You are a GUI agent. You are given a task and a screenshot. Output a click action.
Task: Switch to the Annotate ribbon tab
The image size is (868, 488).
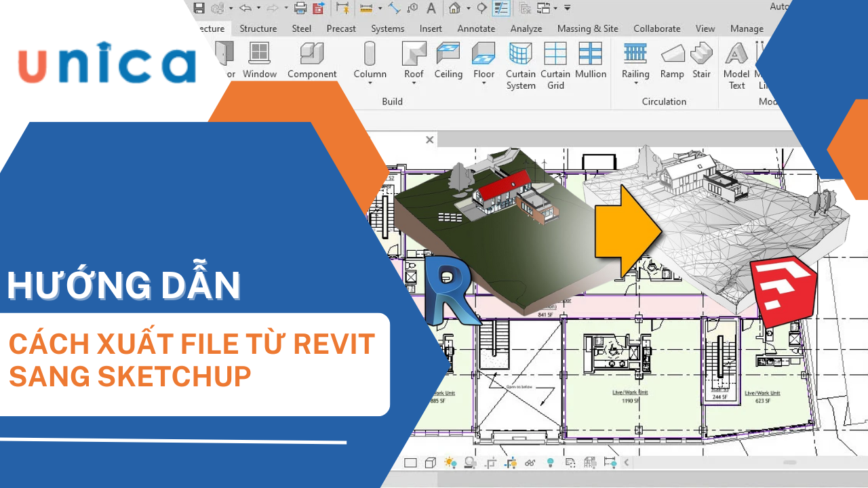pos(476,28)
